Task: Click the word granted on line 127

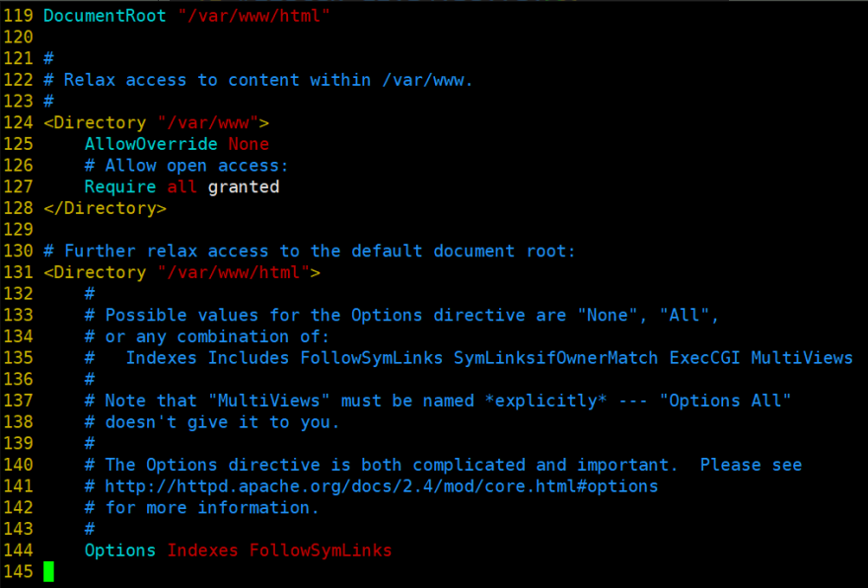Action: pos(244,187)
